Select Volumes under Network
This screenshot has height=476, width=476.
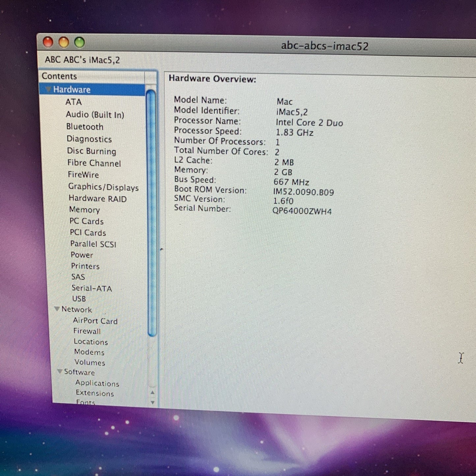(x=90, y=362)
